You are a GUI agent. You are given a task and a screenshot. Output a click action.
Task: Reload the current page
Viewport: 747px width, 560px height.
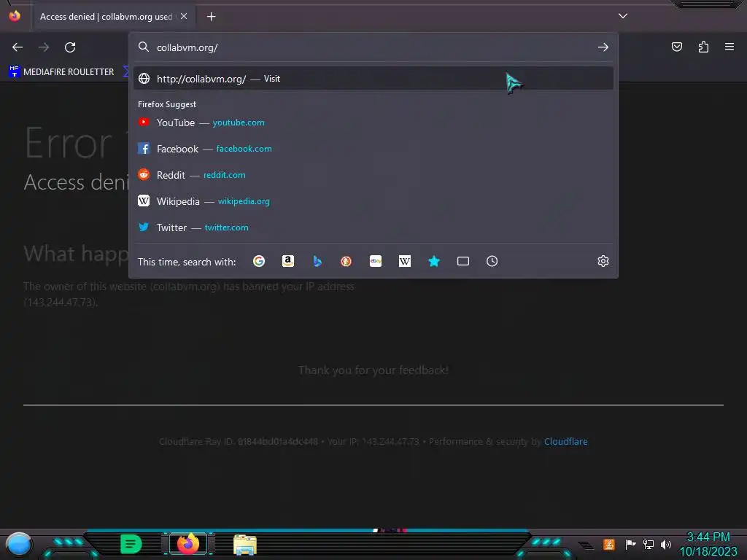pos(70,47)
